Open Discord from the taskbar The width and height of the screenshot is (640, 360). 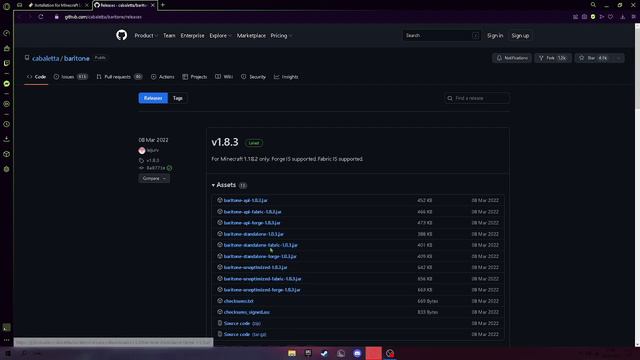click(357, 353)
